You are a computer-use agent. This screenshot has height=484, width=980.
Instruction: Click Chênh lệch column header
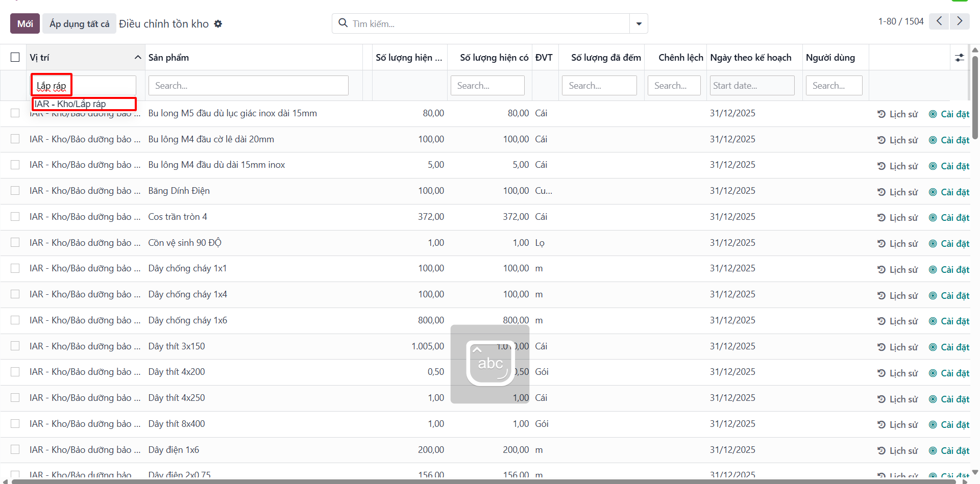coord(680,58)
